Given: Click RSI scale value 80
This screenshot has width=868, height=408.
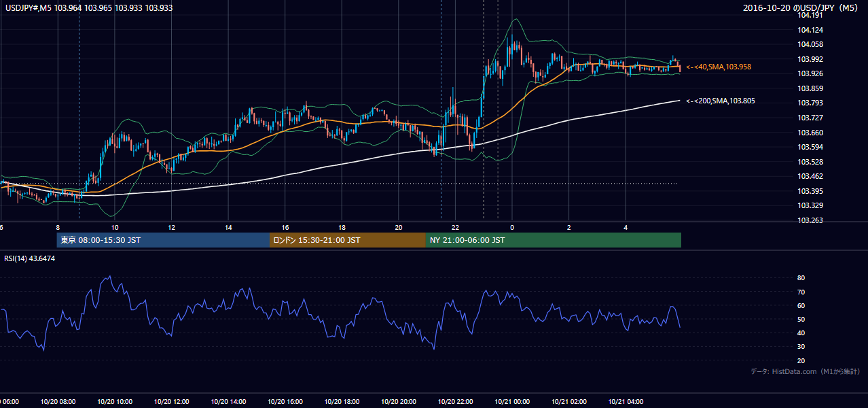Looking at the screenshot, I should click(801, 278).
